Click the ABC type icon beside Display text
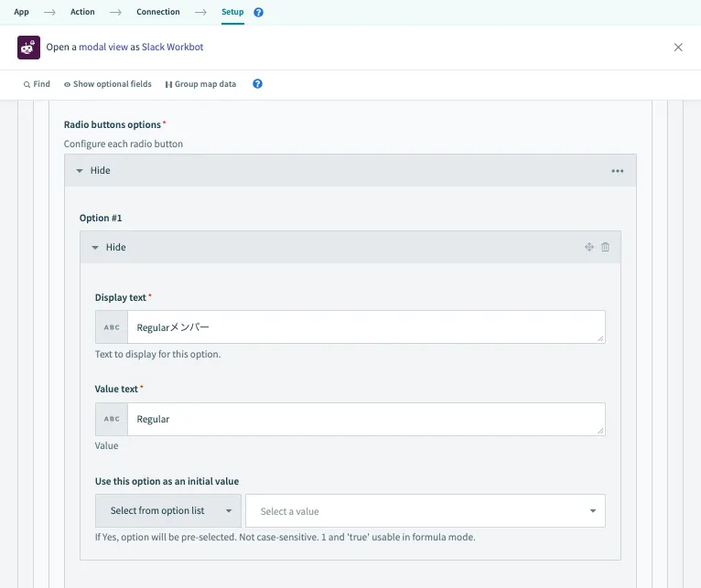This screenshot has height=588, width=701. click(112, 327)
